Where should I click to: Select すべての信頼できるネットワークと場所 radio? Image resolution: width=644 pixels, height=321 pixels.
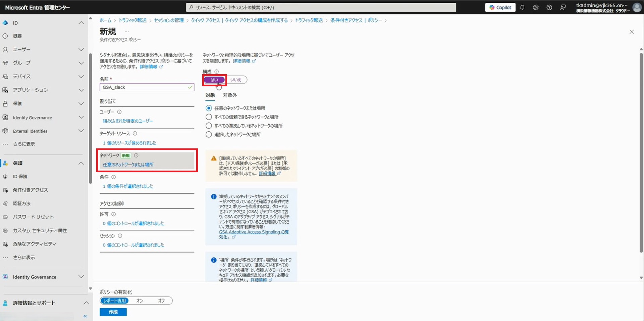[209, 117]
